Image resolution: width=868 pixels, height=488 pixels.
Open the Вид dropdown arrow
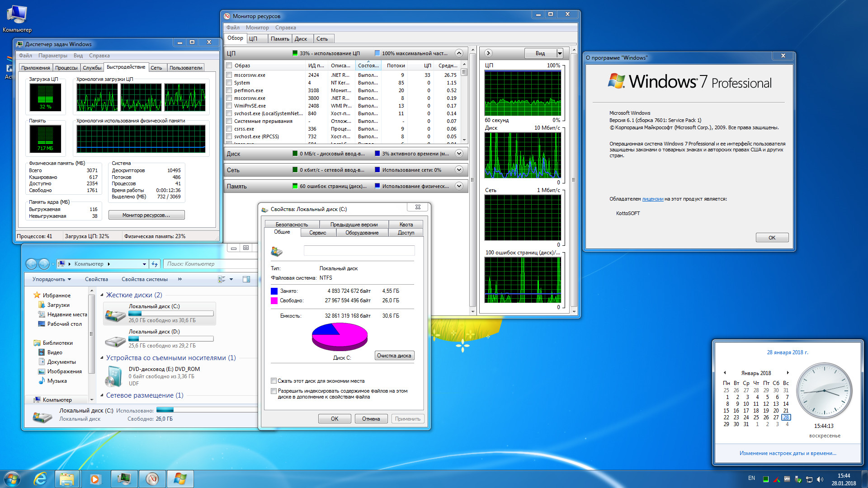point(560,53)
